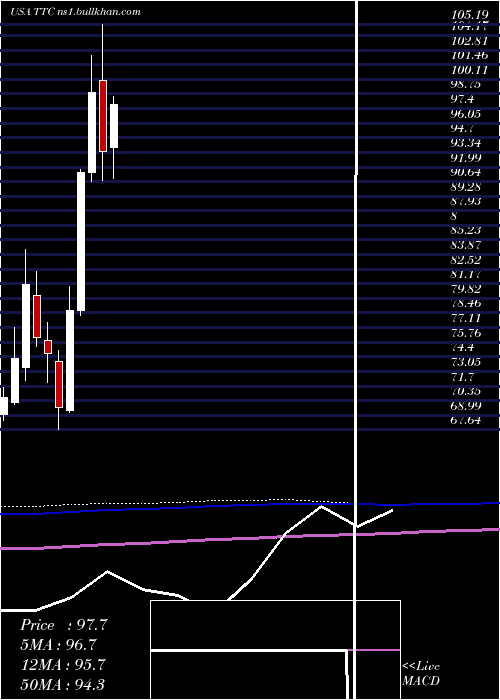Select the 82.52 price axis label
The height and width of the screenshot is (700, 500).
tap(466, 259)
